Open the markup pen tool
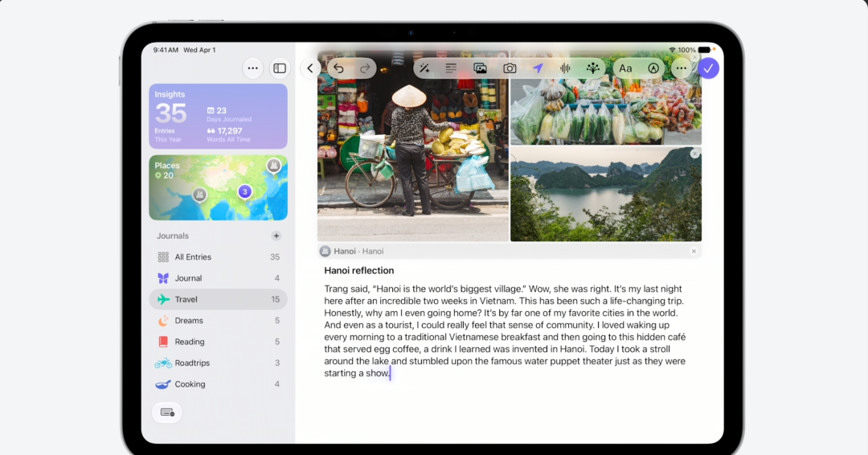This screenshot has width=868, height=455. [x=653, y=68]
